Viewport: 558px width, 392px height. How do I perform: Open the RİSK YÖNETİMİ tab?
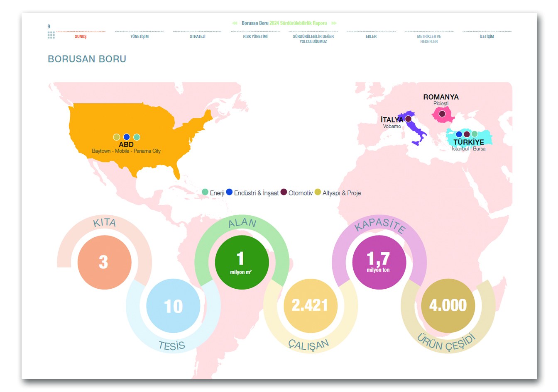pos(255,37)
